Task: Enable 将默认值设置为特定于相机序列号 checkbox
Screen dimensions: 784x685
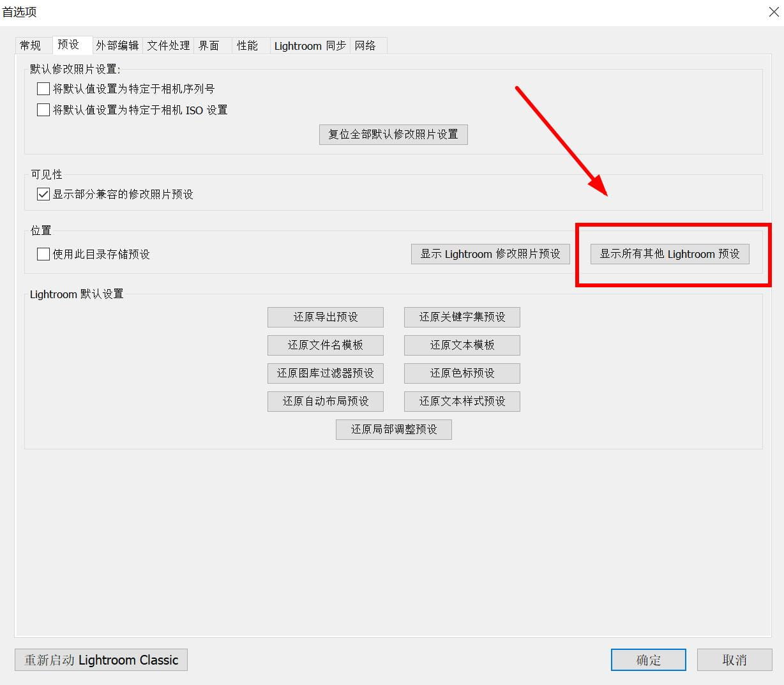Action: 43,89
